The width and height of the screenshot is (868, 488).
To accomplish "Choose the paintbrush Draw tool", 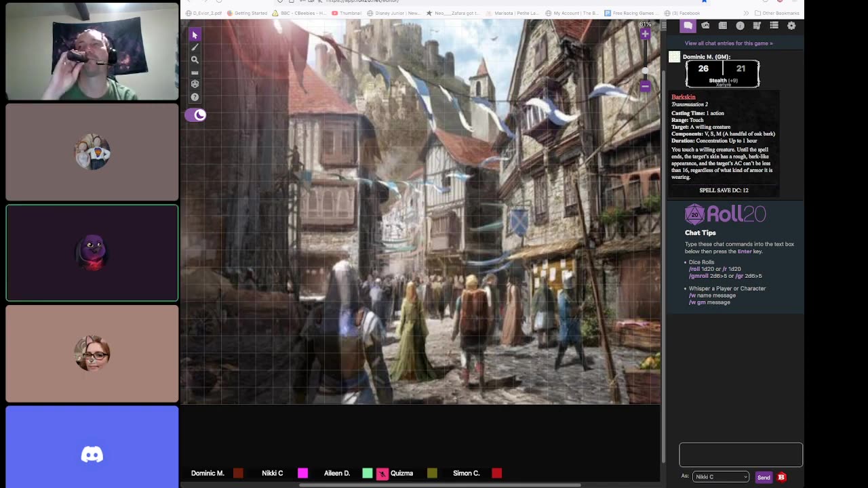I will 195,47.
